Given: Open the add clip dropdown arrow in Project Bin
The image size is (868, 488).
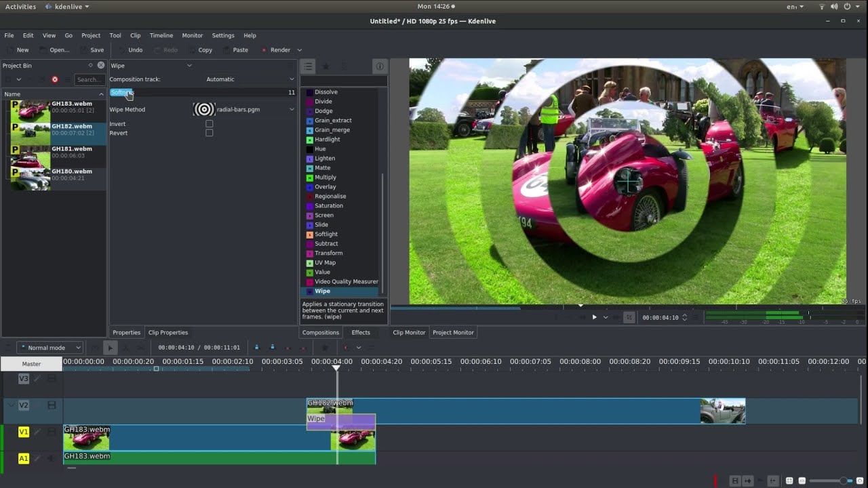Looking at the screenshot, I should [x=18, y=79].
